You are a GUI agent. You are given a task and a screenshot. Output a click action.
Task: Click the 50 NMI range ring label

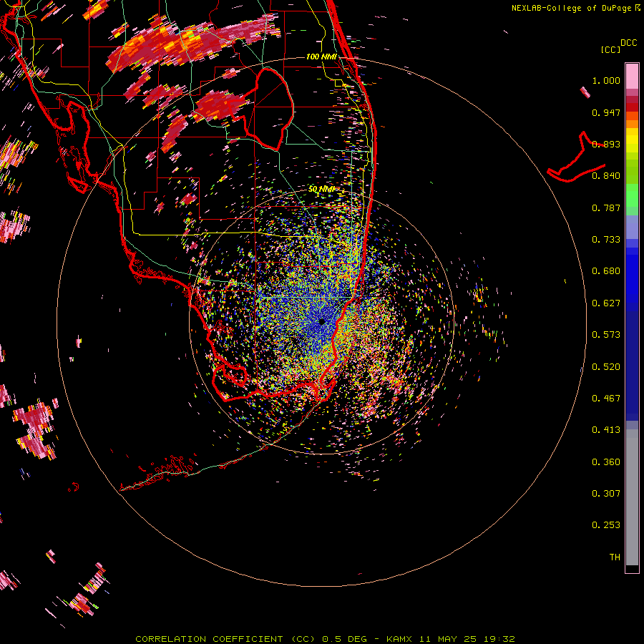[x=321, y=189]
